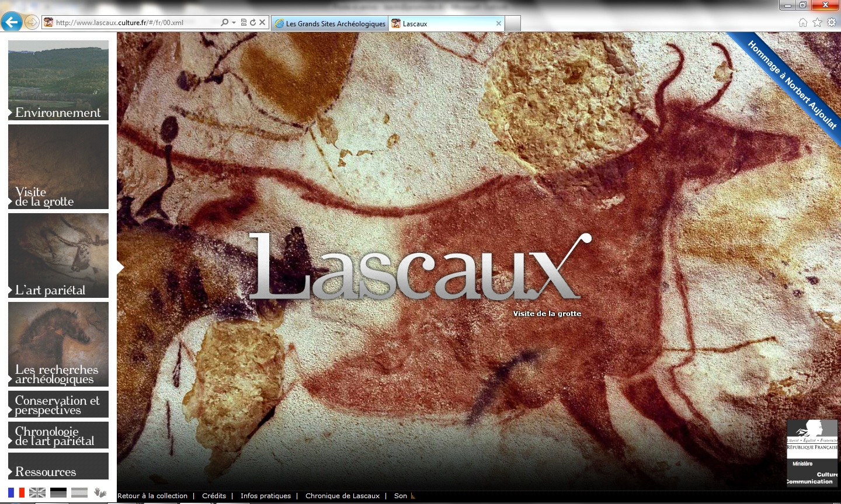Click 'Visite de la grotte' under logo
The width and height of the screenshot is (841, 504).
(547, 314)
